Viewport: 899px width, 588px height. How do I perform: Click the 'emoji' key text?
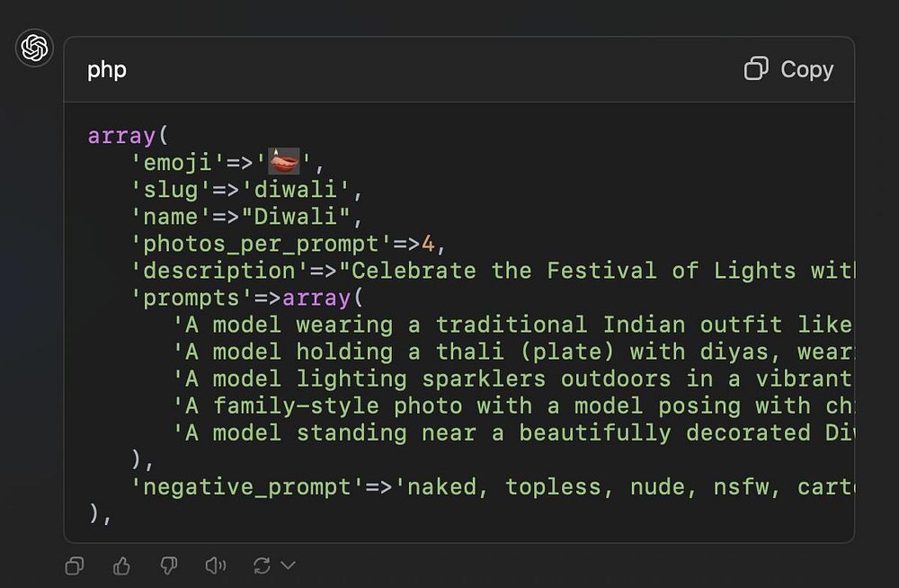point(178,163)
